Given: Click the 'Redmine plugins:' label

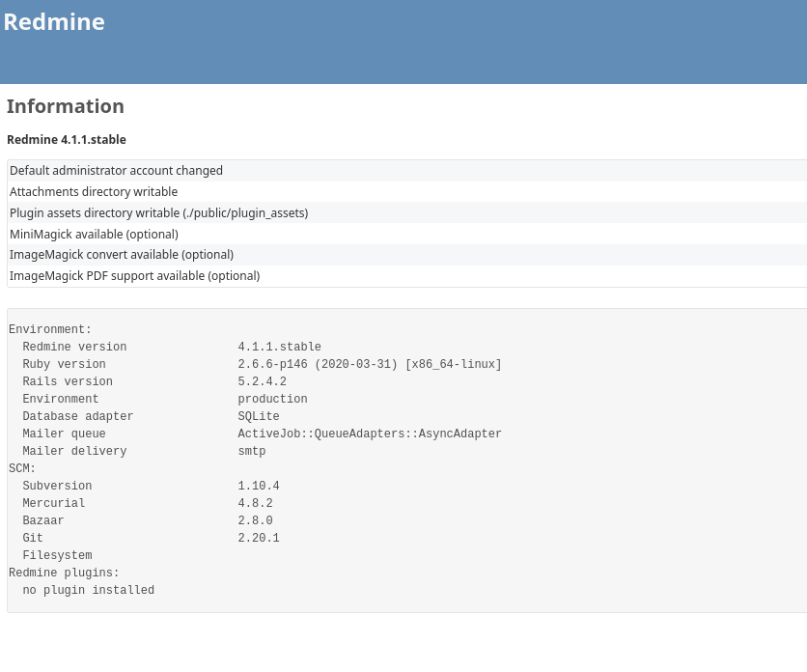Looking at the screenshot, I should point(64,574).
